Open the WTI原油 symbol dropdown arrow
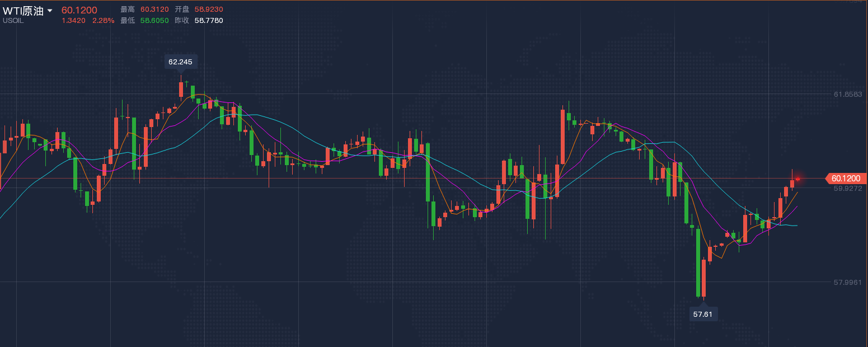868x347 pixels. 50,11
